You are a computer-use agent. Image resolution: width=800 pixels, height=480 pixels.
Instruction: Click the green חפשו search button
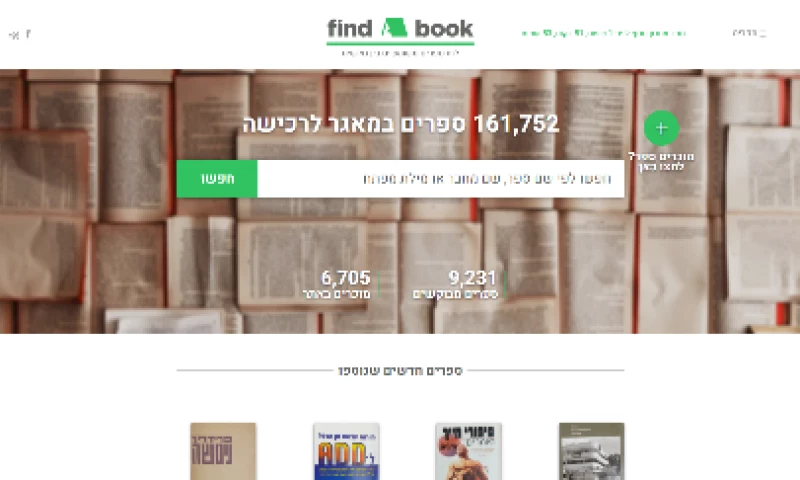click(217, 179)
